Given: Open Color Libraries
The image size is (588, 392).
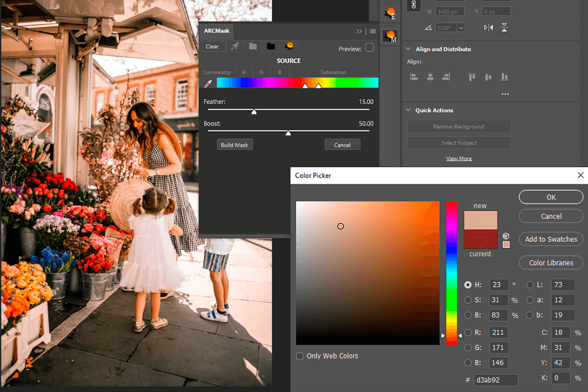Looking at the screenshot, I should (551, 263).
